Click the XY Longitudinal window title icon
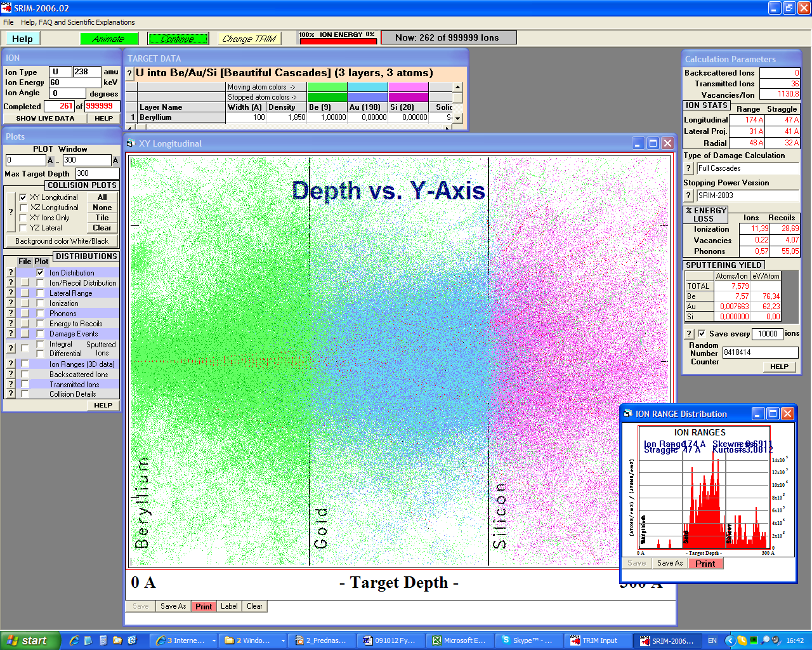 tap(131, 143)
